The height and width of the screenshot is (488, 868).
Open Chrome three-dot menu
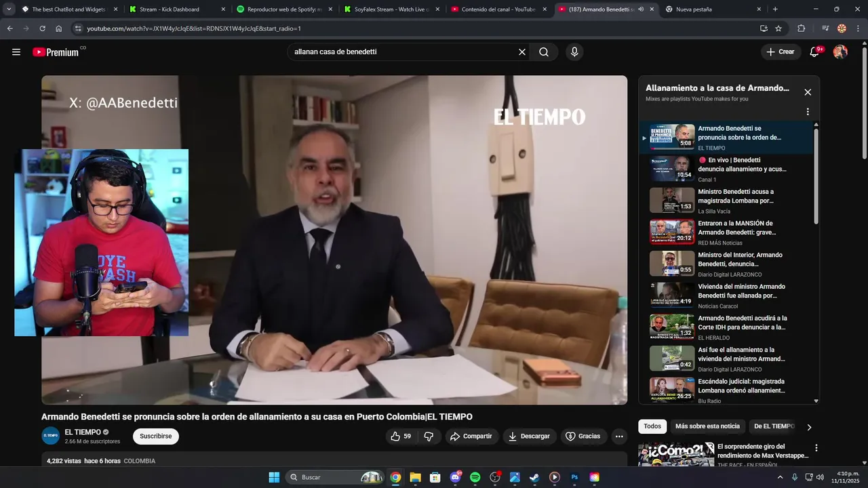click(x=858, y=28)
